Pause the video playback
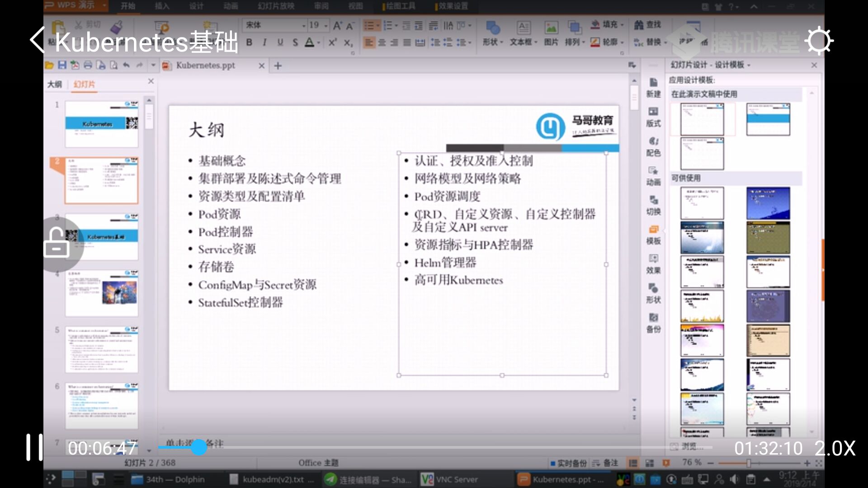Image resolution: width=868 pixels, height=488 pixels. [x=34, y=447]
